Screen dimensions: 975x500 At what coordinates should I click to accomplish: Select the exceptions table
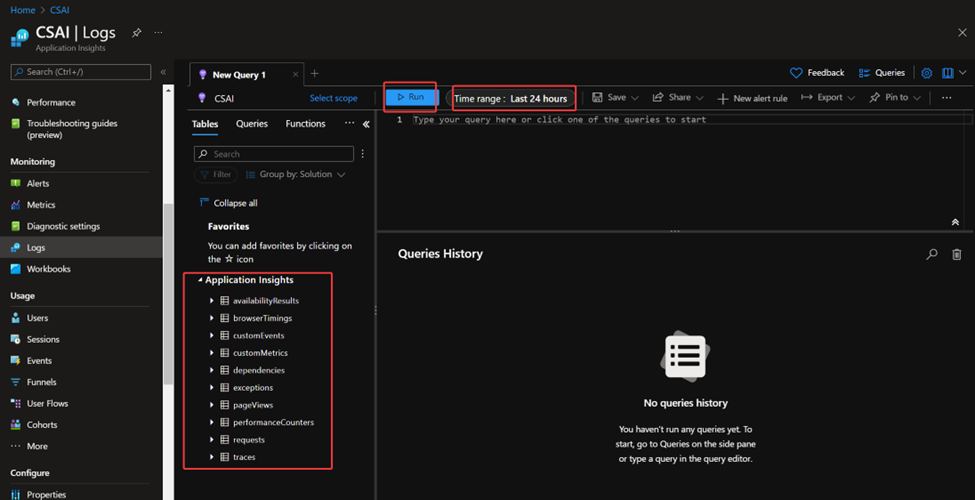253,388
